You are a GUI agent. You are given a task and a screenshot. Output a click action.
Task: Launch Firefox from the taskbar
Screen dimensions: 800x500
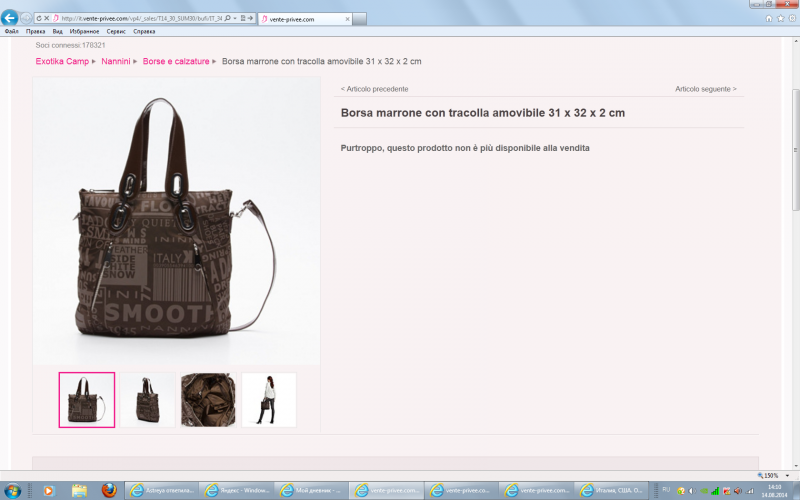point(108,491)
